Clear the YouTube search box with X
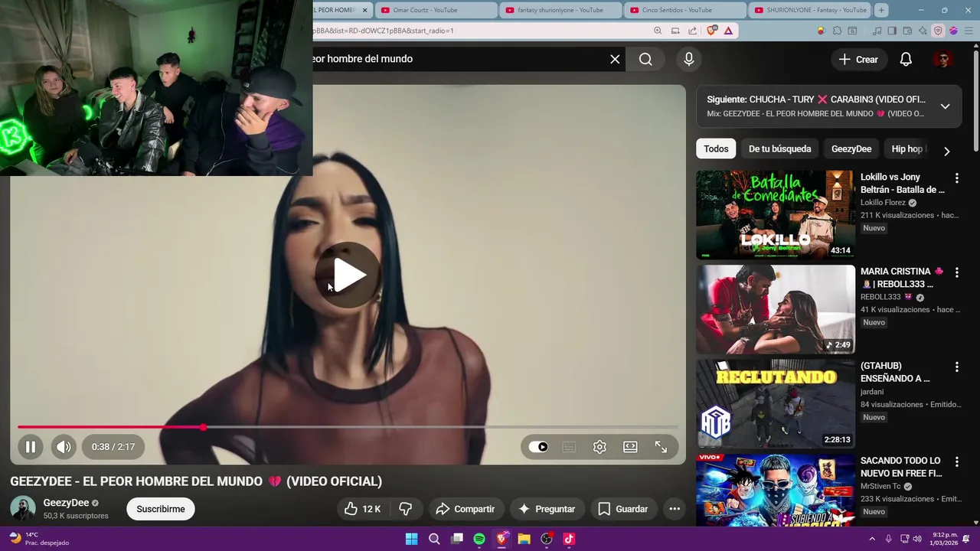This screenshot has height=551, width=980. pyautogui.click(x=615, y=59)
